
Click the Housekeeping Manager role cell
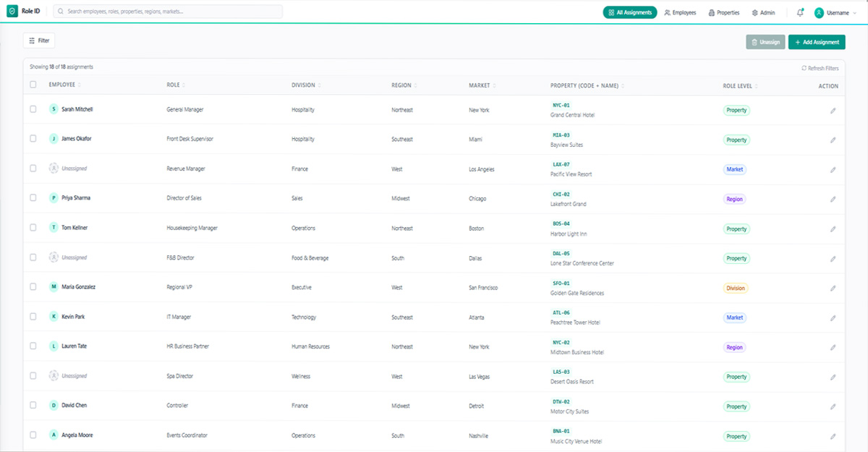point(192,228)
